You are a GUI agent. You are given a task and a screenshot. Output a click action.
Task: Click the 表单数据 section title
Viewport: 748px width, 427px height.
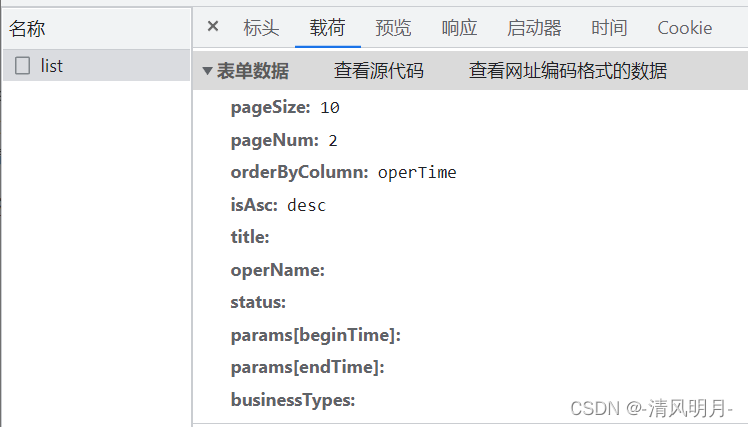click(x=253, y=71)
